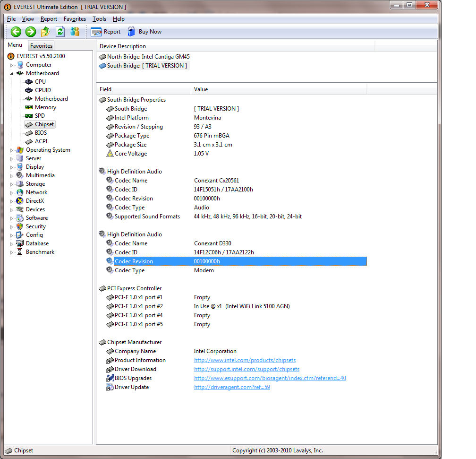Open the Help menu
This screenshot has width=476, height=459.
tap(119, 19)
